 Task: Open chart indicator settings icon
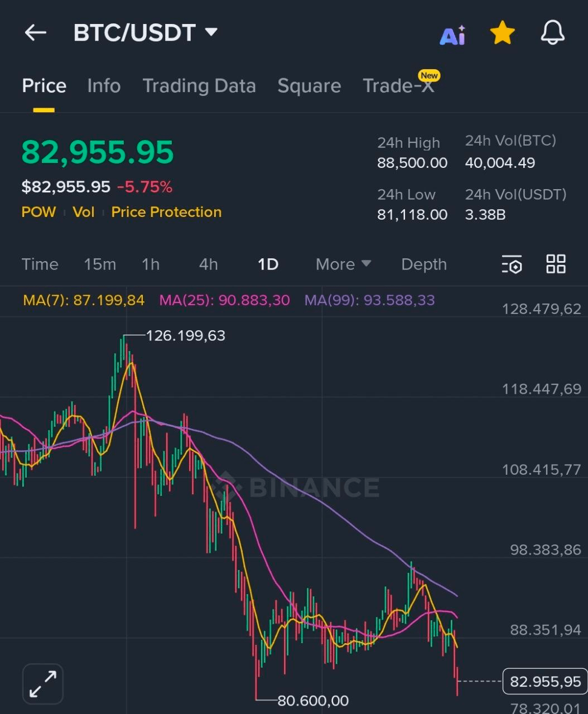(x=512, y=264)
